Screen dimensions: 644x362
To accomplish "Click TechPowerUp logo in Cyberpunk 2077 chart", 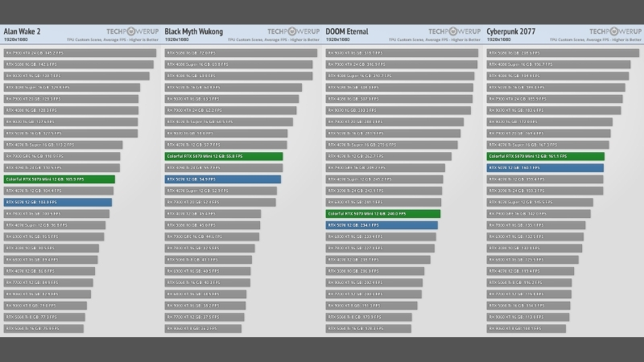I will click(x=613, y=32).
